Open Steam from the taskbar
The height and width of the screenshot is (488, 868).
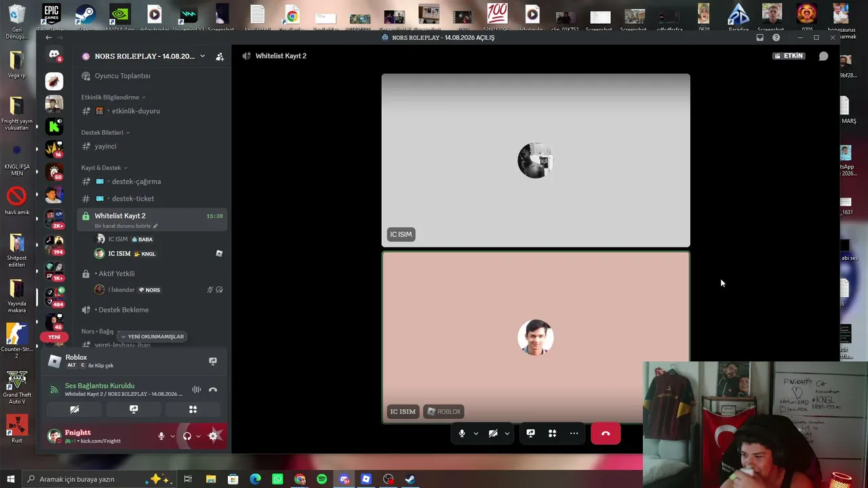(x=410, y=479)
